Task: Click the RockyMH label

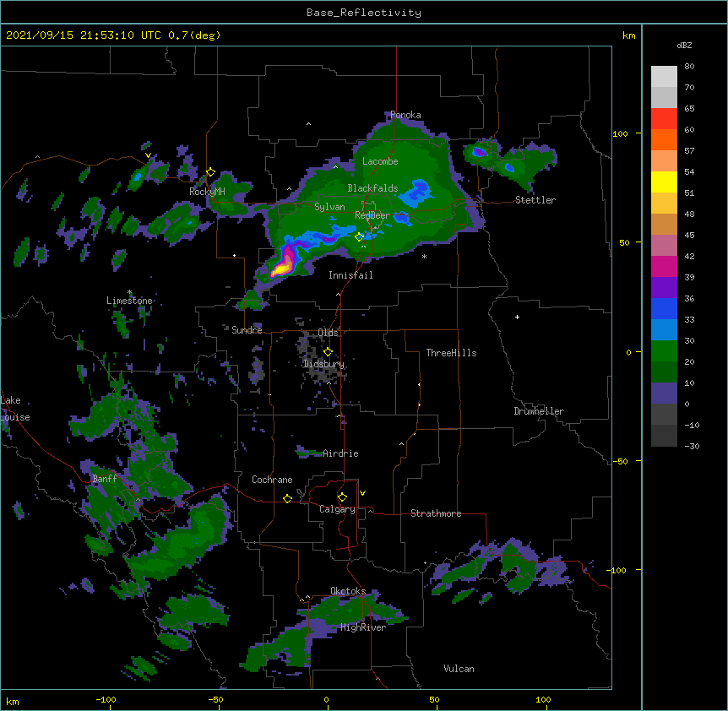Action: click(207, 192)
